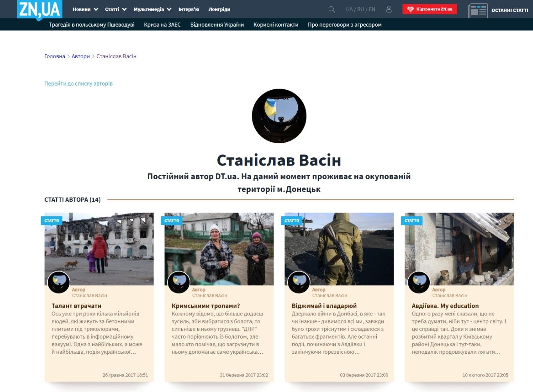The height and width of the screenshot is (392, 533).
Task: Open article title Кримськими тропами?
Action: click(x=206, y=306)
